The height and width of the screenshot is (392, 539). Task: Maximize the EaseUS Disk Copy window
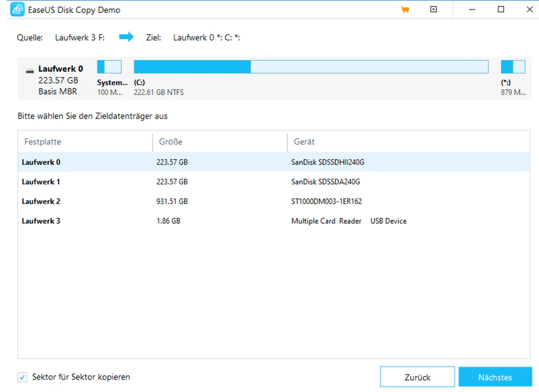(x=501, y=10)
